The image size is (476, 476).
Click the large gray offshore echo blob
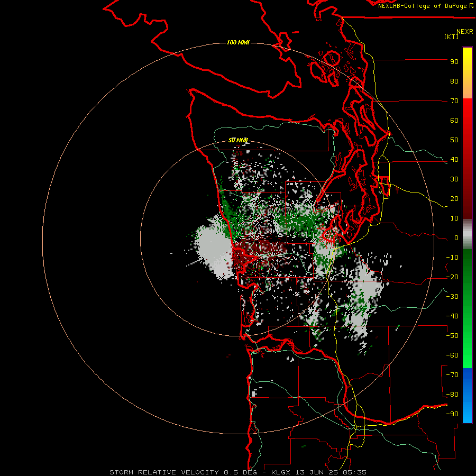216,248
